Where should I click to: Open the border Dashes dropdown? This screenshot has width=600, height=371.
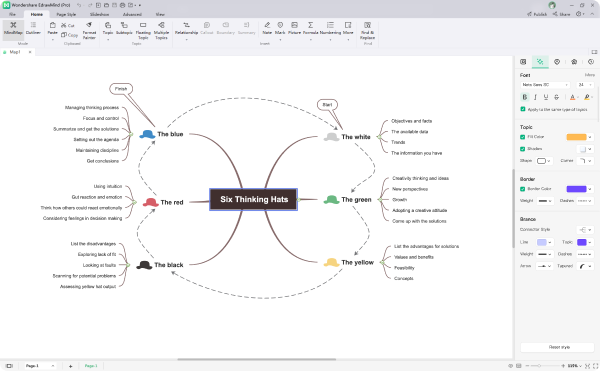point(585,201)
